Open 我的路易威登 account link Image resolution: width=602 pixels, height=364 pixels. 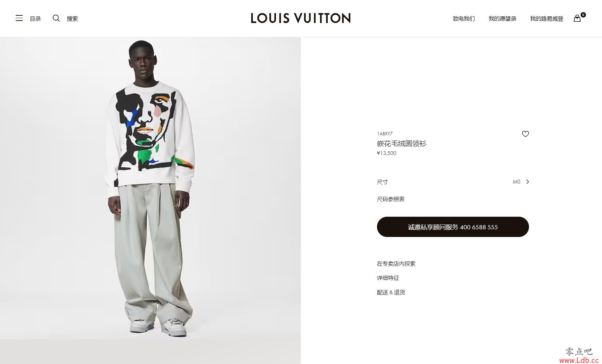tap(546, 18)
